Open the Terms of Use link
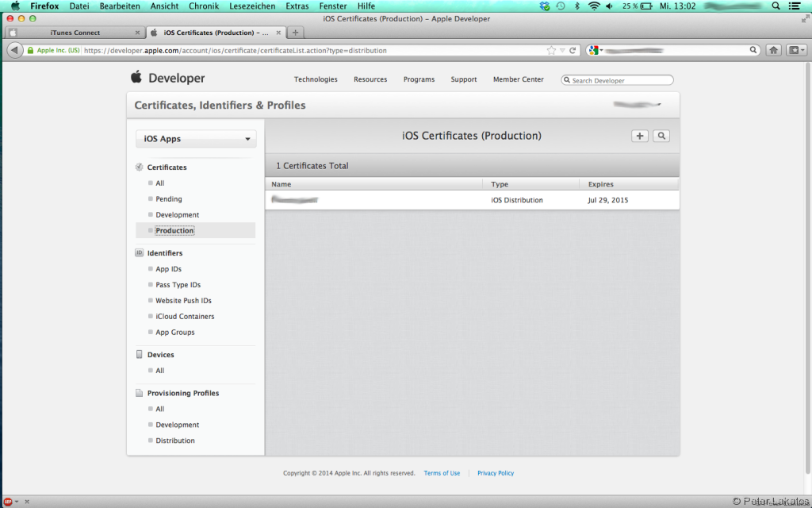 [x=442, y=473]
